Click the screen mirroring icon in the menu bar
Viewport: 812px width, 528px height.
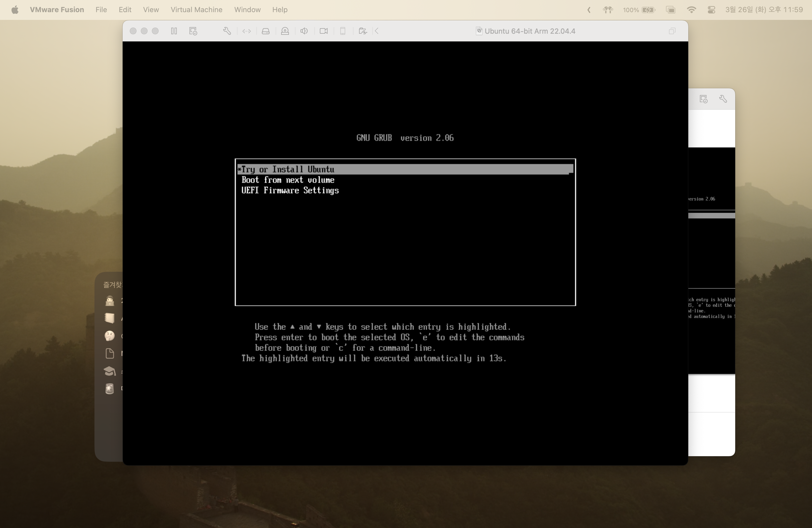tap(670, 10)
